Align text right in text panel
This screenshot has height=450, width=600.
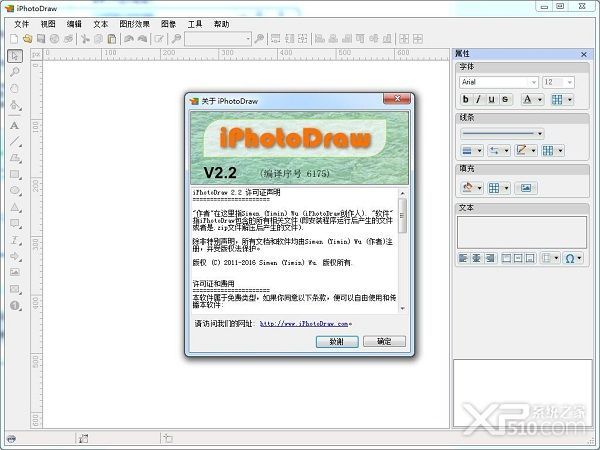[490, 258]
